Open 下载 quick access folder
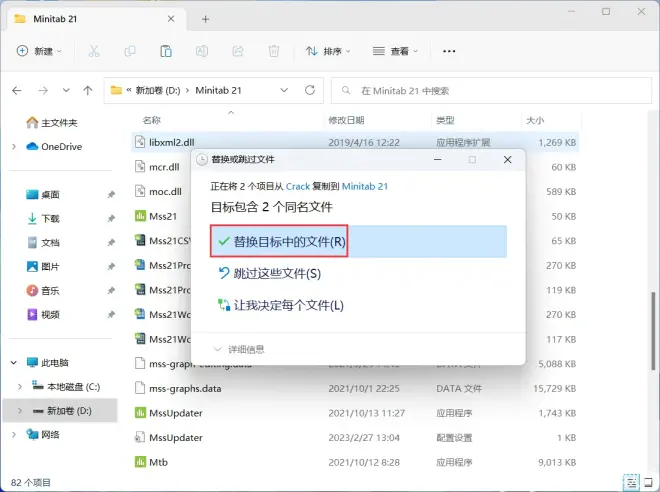The height and width of the screenshot is (492, 660). [43, 218]
